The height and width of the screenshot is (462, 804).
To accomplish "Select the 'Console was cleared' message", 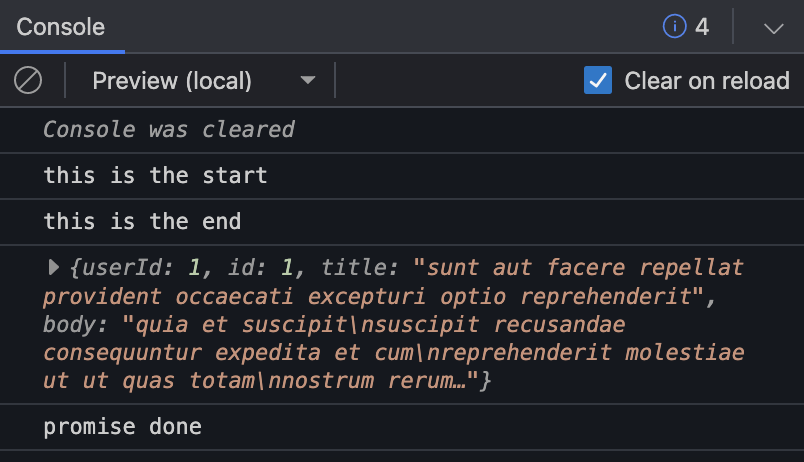I will coord(168,129).
